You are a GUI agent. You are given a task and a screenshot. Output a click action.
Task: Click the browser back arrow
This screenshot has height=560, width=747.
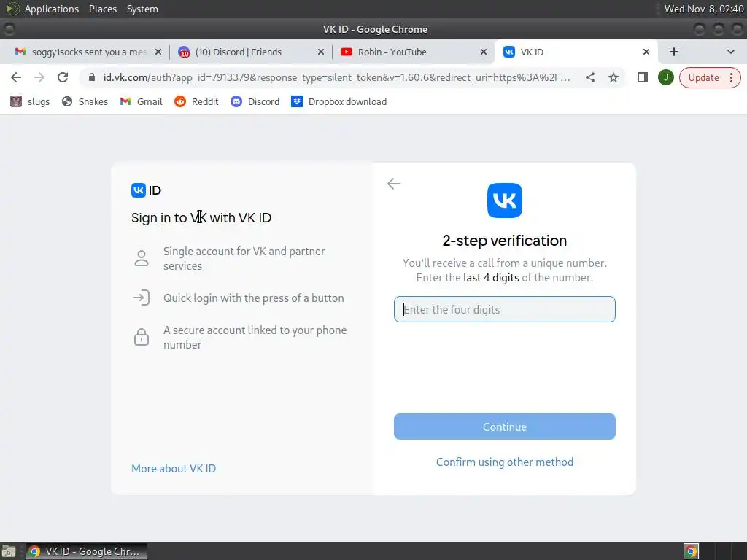16,77
